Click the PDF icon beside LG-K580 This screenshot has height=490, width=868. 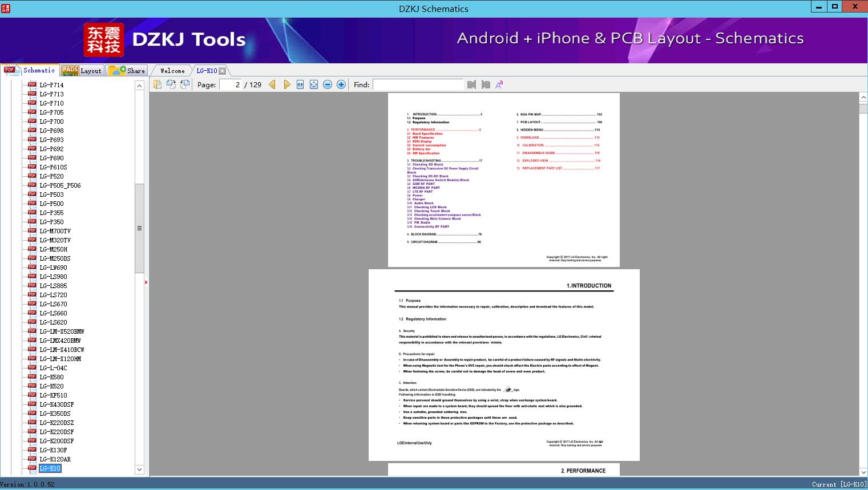pyautogui.click(x=33, y=376)
